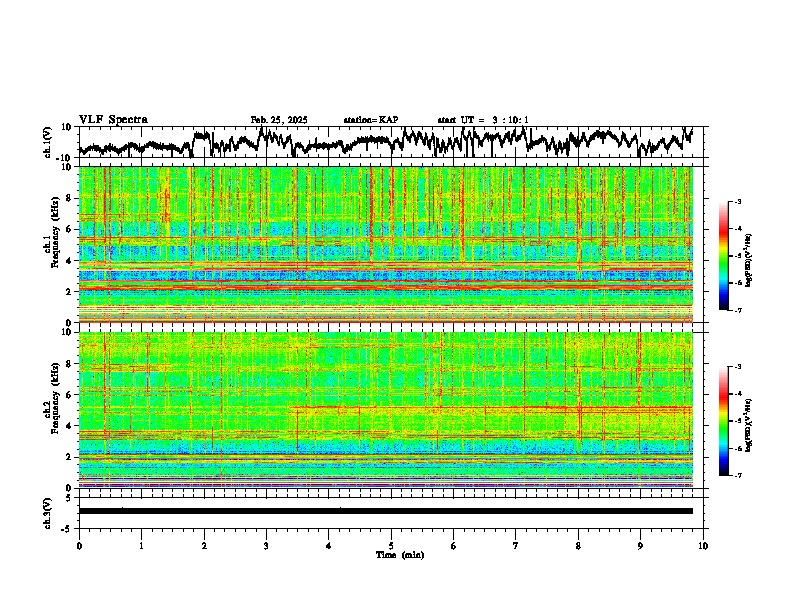The image size is (792, 612).
Task: Click the log(PSD) label beside ch.2 color scale
Action: pos(749,425)
